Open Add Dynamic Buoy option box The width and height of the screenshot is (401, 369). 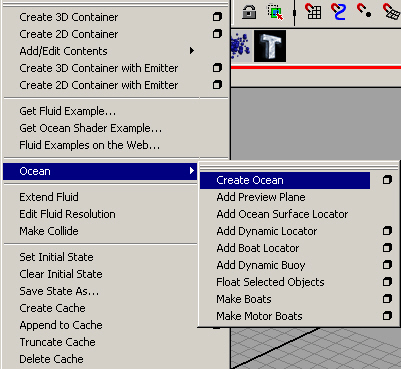coord(387,265)
